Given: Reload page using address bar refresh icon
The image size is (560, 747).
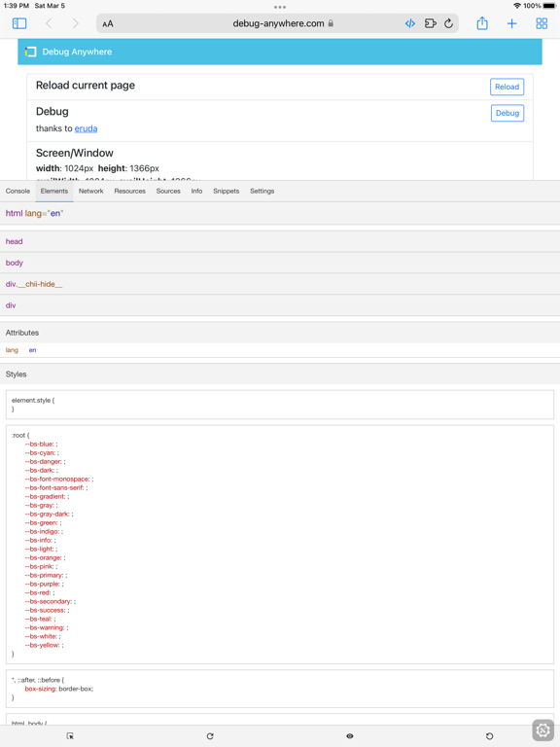Looking at the screenshot, I should click(x=448, y=23).
